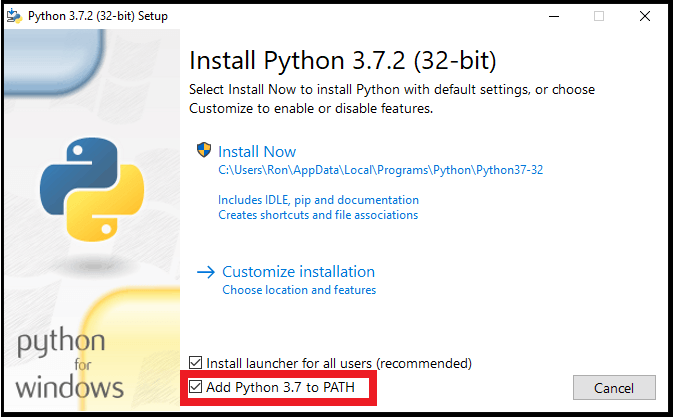Click the large Python logo on left panel
This screenshot has height=419, width=674.
85,192
